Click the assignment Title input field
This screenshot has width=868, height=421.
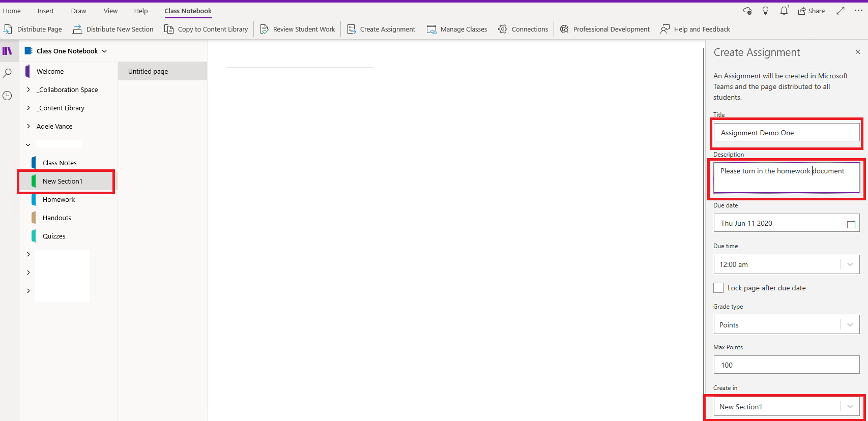click(787, 133)
